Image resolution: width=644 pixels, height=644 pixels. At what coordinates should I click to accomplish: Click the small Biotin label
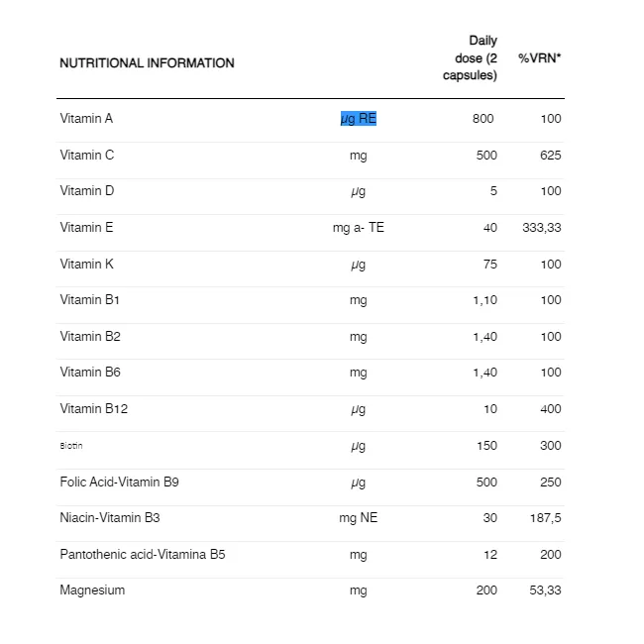click(x=71, y=446)
